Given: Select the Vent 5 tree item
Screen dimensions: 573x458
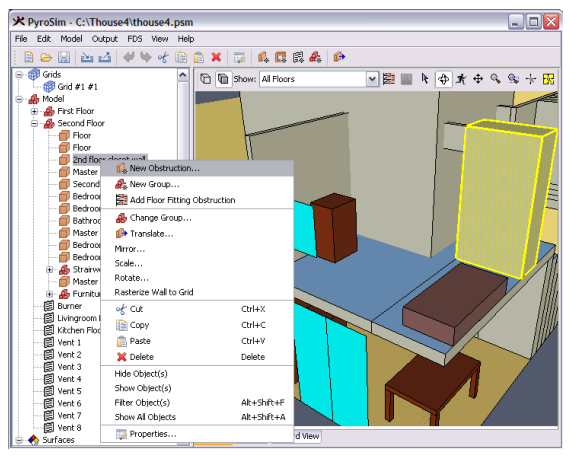Looking at the screenshot, I should pos(69,391).
